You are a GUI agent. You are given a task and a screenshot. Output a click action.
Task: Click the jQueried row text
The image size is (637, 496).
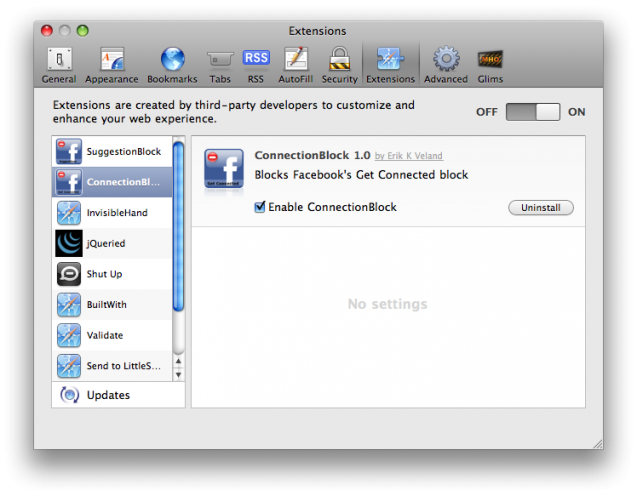point(106,243)
